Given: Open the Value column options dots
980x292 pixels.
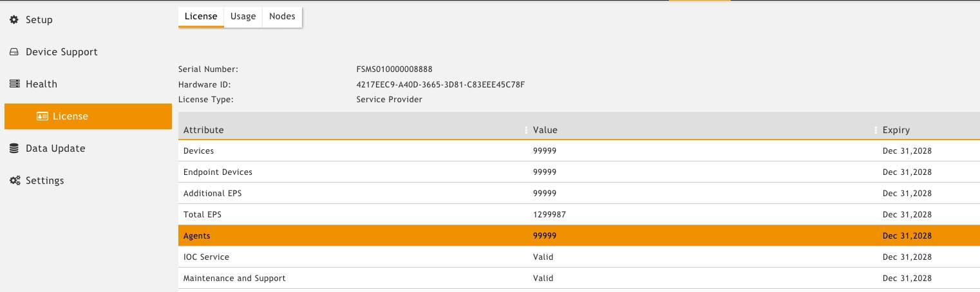Looking at the screenshot, I should pos(876,130).
